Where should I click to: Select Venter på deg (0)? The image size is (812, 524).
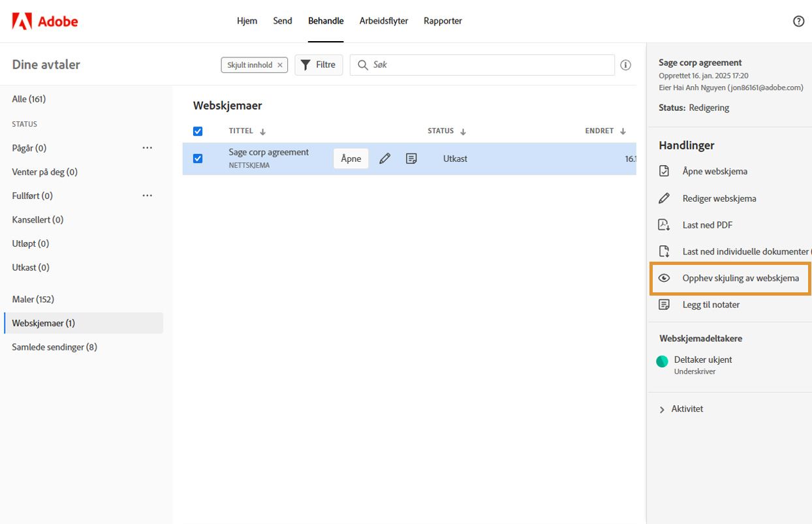(44, 172)
